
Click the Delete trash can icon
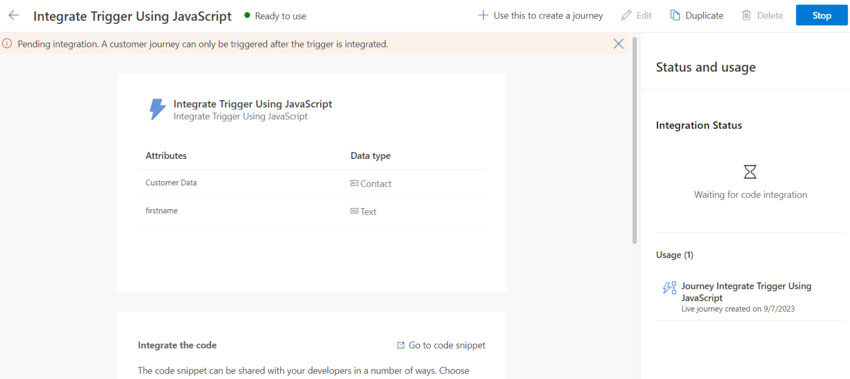(746, 16)
